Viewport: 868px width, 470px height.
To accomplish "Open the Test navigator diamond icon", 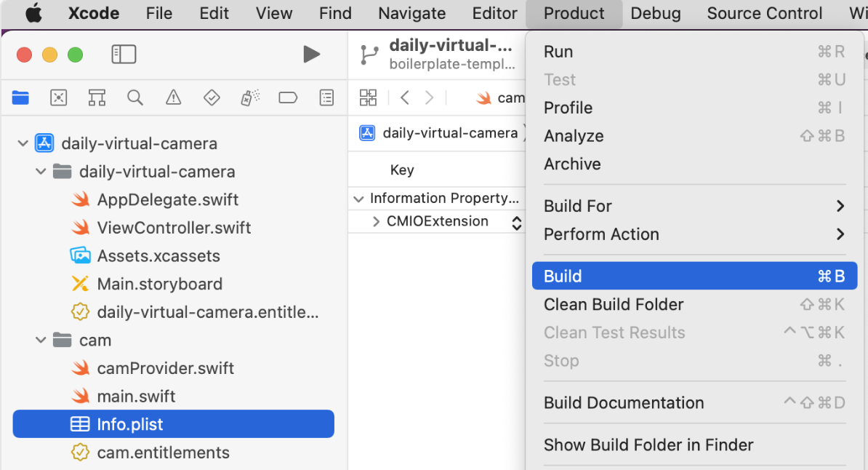I will [212, 97].
